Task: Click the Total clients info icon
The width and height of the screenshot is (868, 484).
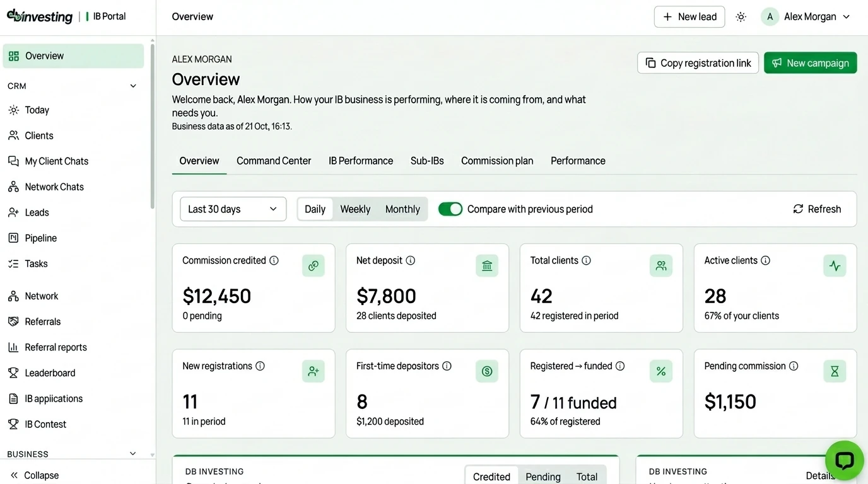Action: 586,260
